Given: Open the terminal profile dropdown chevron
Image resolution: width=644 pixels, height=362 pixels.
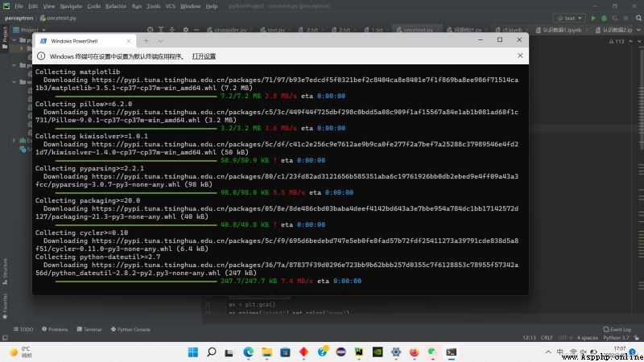Looking at the screenshot, I should [160, 41].
